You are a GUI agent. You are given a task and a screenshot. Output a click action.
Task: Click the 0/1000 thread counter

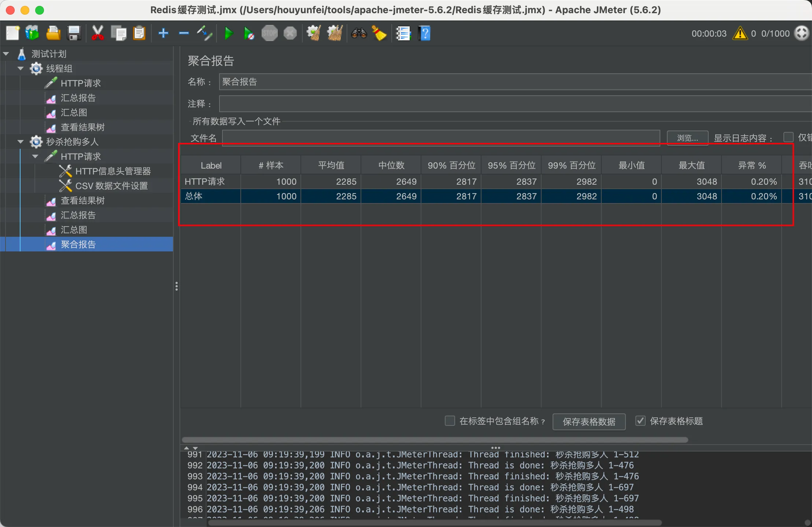click(x=775, y=33)
